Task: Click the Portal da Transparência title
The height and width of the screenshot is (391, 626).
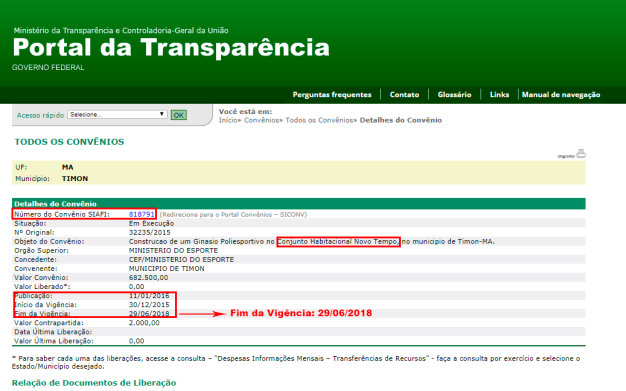Action: tap(171, 47)
